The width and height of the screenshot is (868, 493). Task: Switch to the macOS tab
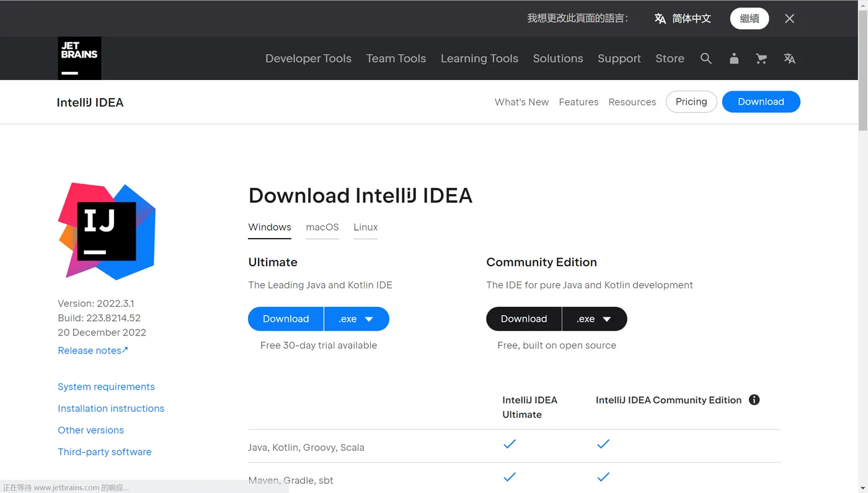(x=322, y=228)
